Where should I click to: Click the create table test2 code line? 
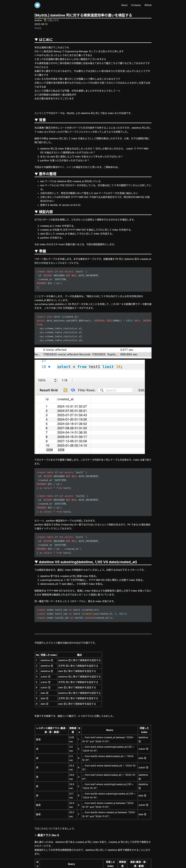pos(62,472)
